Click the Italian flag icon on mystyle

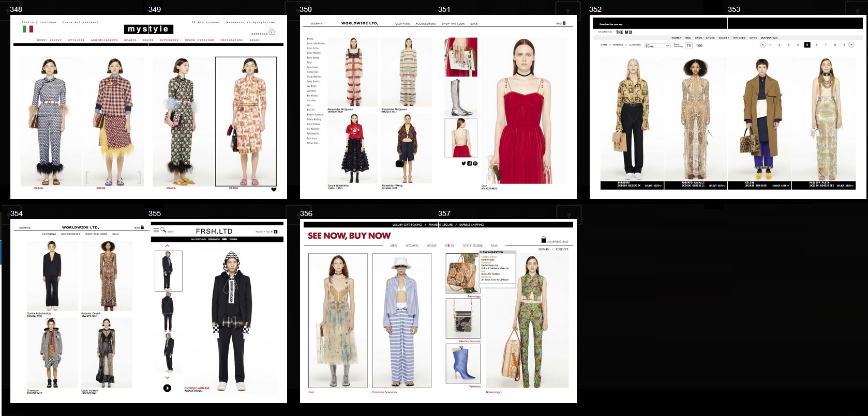click(27, 29)
